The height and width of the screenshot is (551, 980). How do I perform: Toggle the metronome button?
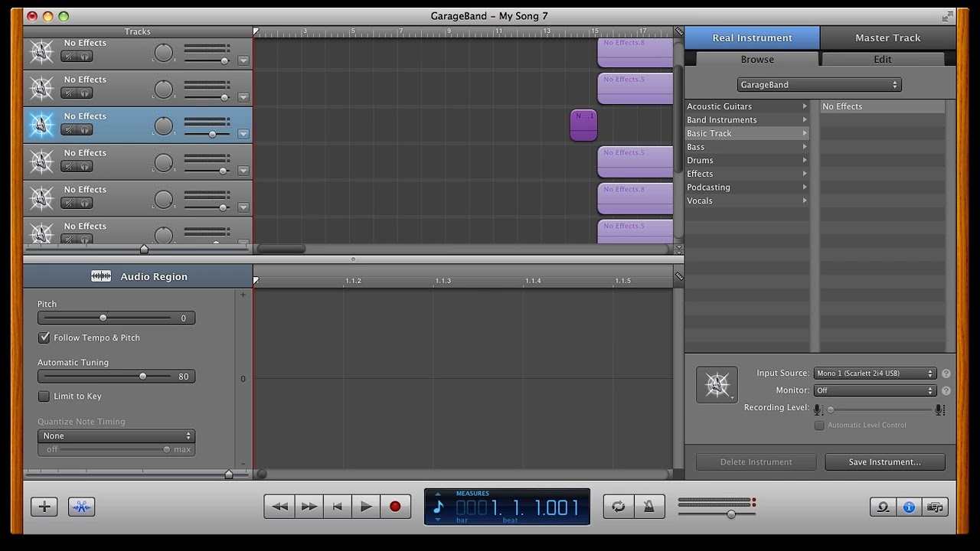[648, 507]
